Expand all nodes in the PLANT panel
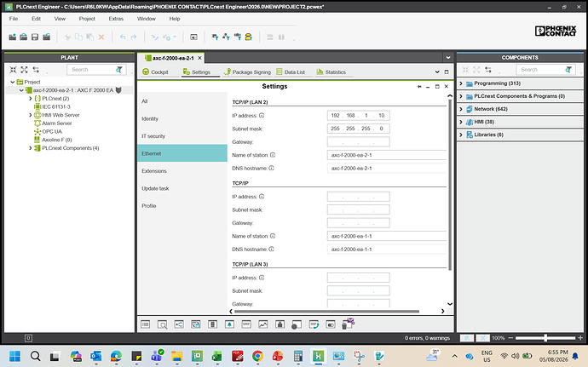This screenshot has height=367, width=588. coord(25,70)
